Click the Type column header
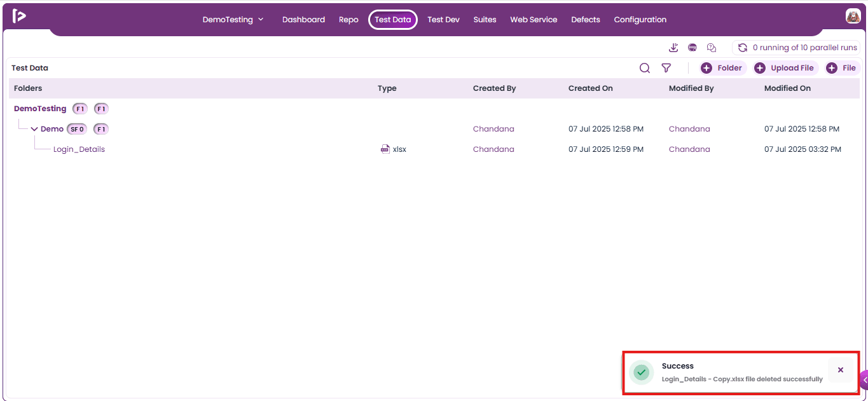The height and width of the screenshot is (401, 868). tap(387, 88)
